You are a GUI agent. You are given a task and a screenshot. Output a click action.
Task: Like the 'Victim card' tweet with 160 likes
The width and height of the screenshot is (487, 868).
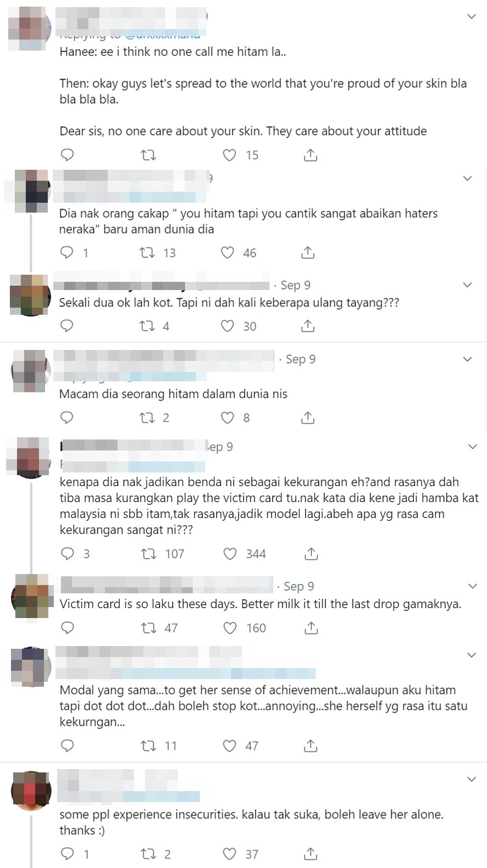[229, 628]
